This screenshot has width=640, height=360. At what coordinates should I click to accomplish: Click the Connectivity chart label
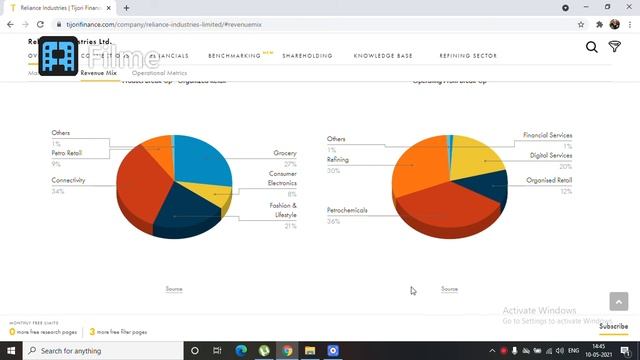[x=68, y=180]
